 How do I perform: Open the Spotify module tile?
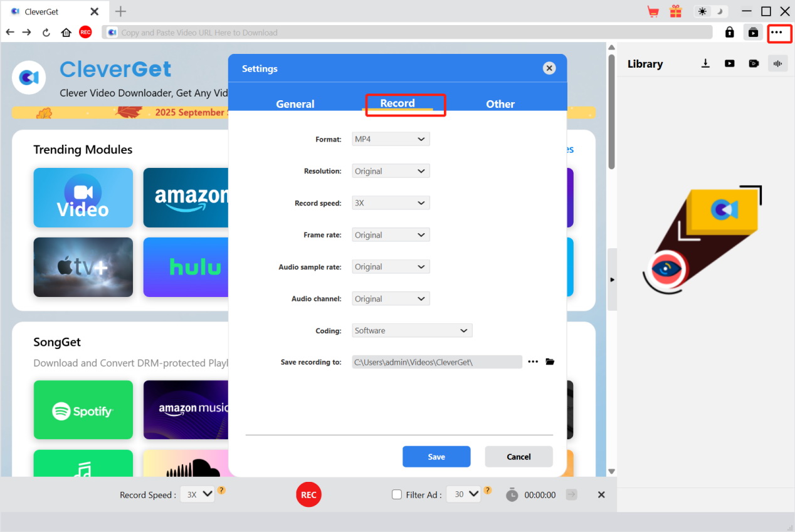click(x=83, y=410)
